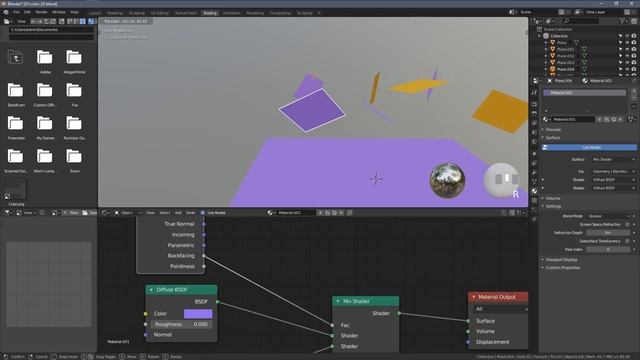
Task: Open the Edit menu
Action: [27, 12]
